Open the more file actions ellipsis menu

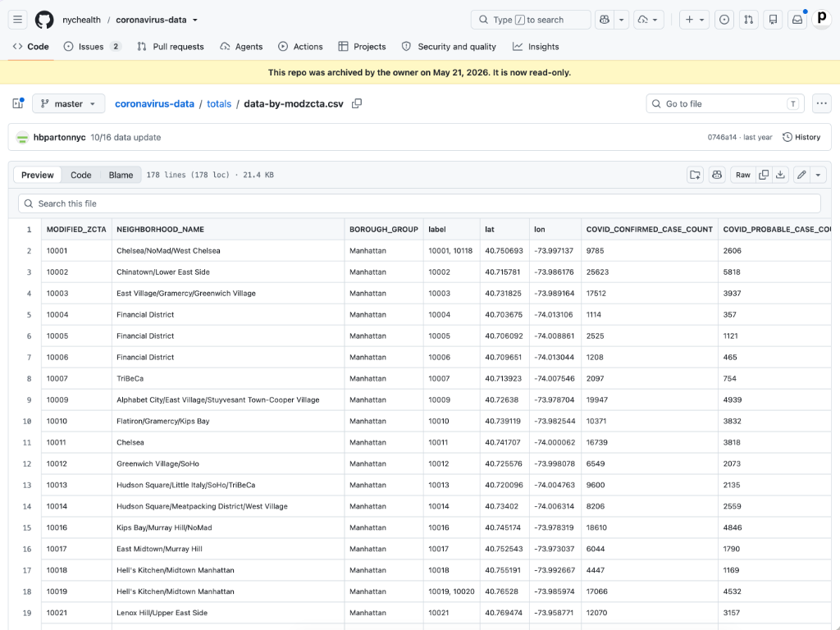click(x=822, y=103)
